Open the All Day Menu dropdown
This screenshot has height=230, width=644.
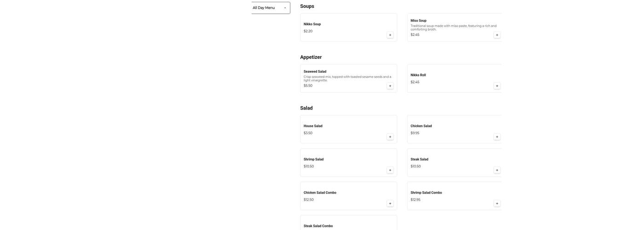click(x=270, y=8)
